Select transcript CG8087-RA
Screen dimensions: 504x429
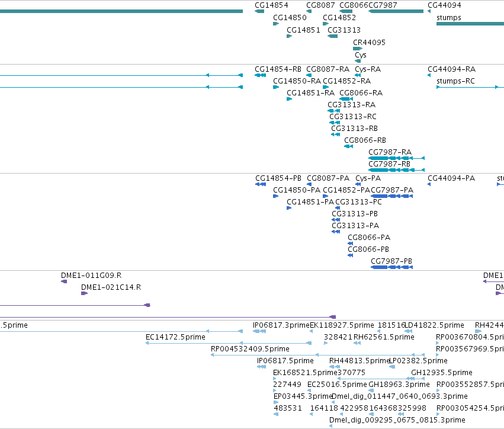[328, 69]
